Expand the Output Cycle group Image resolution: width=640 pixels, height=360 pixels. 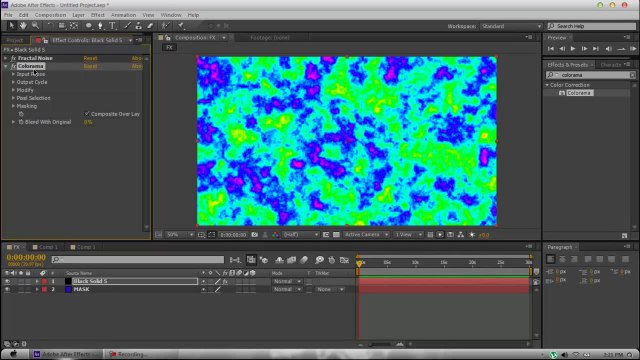(x=13, y=82)
